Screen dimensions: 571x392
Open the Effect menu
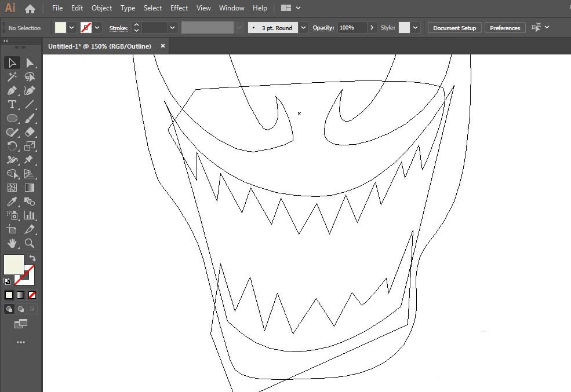179,8
